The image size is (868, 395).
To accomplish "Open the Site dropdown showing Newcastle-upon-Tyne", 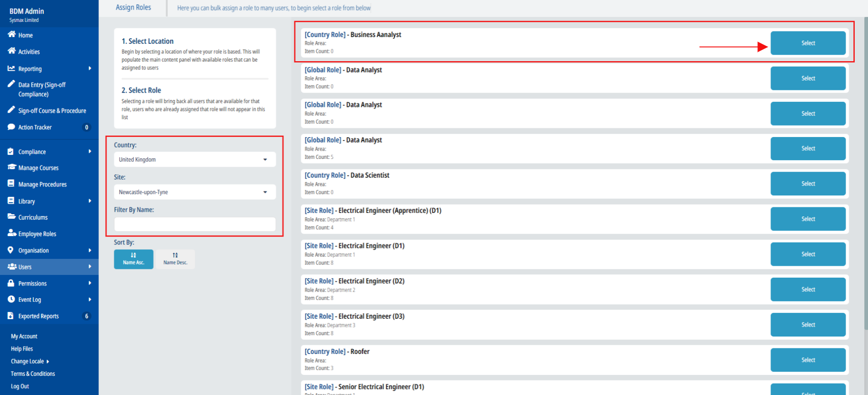I will point(195,192).
